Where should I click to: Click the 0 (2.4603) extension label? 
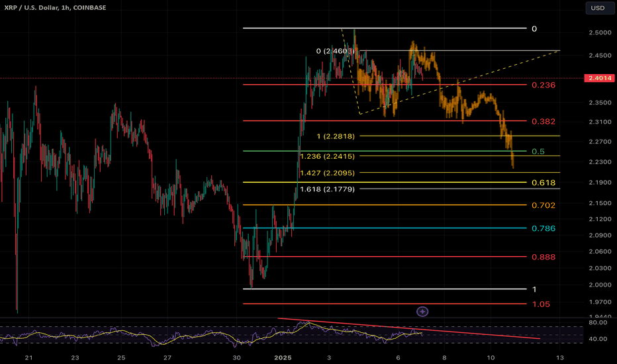(335, 51)
